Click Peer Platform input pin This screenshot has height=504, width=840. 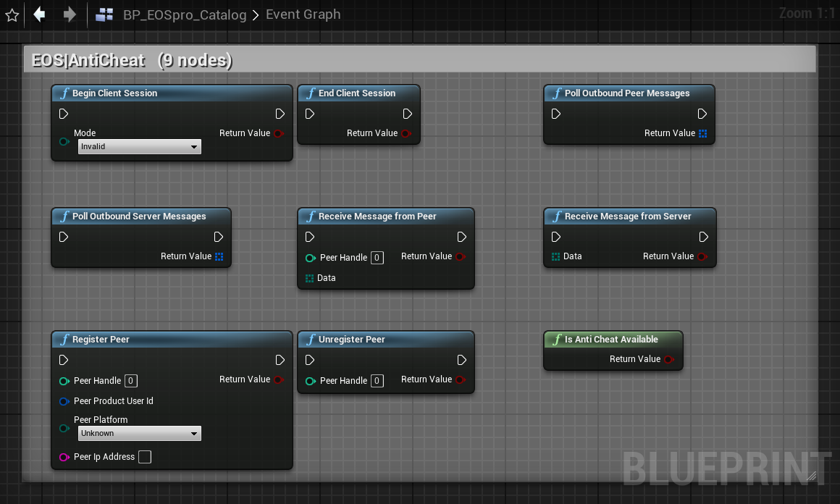click(x=64, y=429)
